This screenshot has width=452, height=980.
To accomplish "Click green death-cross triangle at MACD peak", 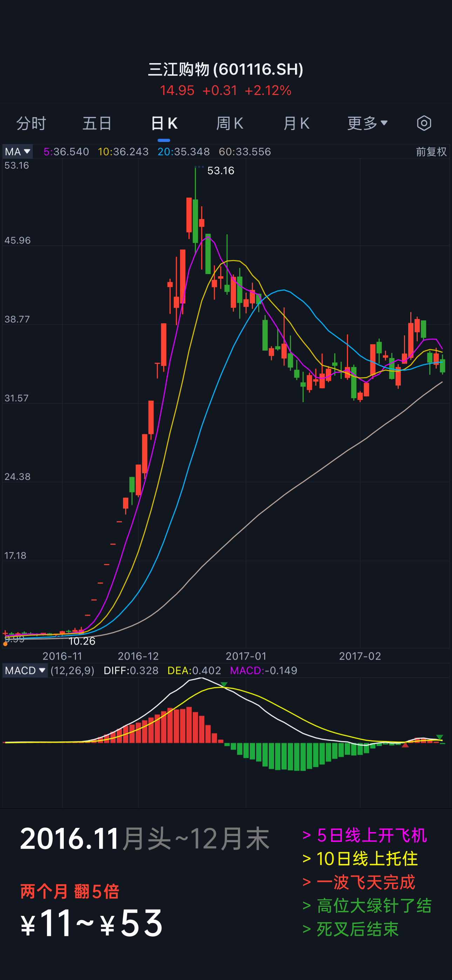I will [224, 685].
